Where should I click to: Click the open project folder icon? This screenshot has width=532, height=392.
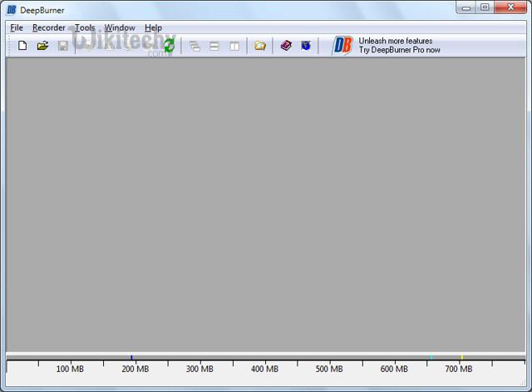[x=42, y=46]
